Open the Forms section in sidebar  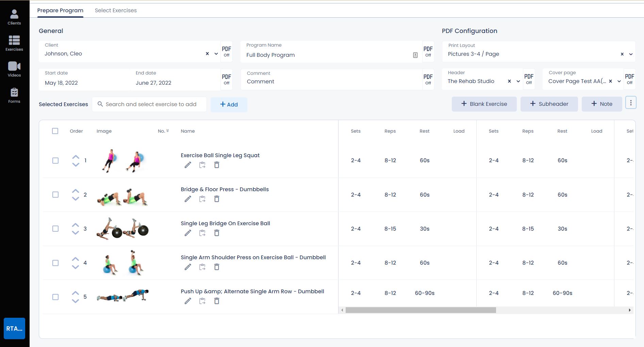14,96
